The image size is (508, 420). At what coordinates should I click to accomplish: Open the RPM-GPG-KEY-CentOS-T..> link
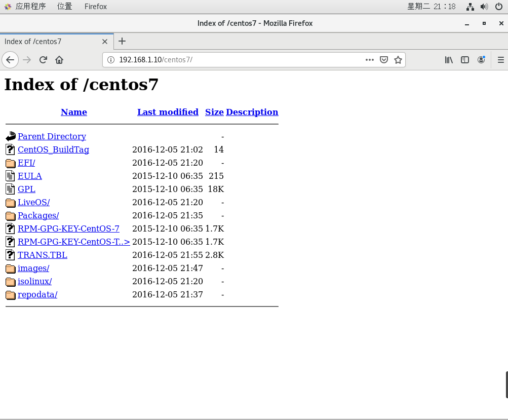[74, 242]
